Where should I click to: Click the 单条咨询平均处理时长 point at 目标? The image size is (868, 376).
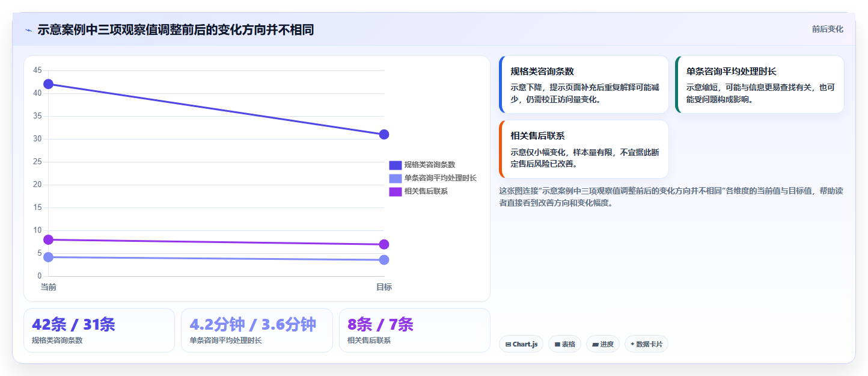click(384, 260)
